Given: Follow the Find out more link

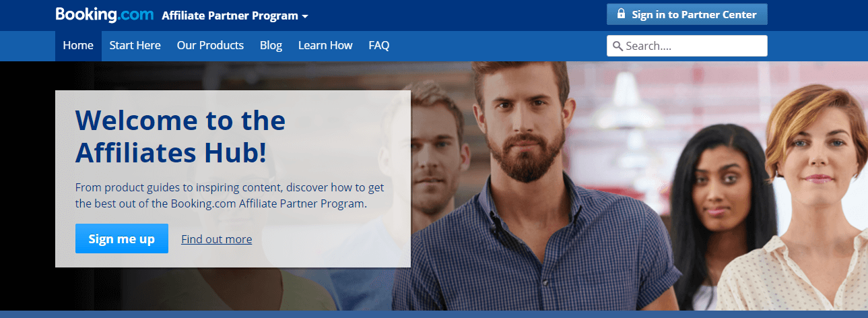Looking at the screenshot, I should [217, 239].
